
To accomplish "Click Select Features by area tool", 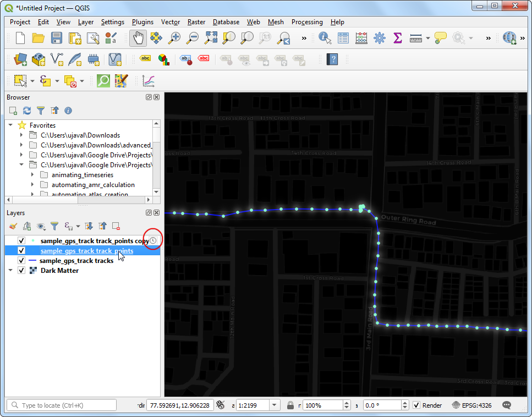I will tap(20, 81).
